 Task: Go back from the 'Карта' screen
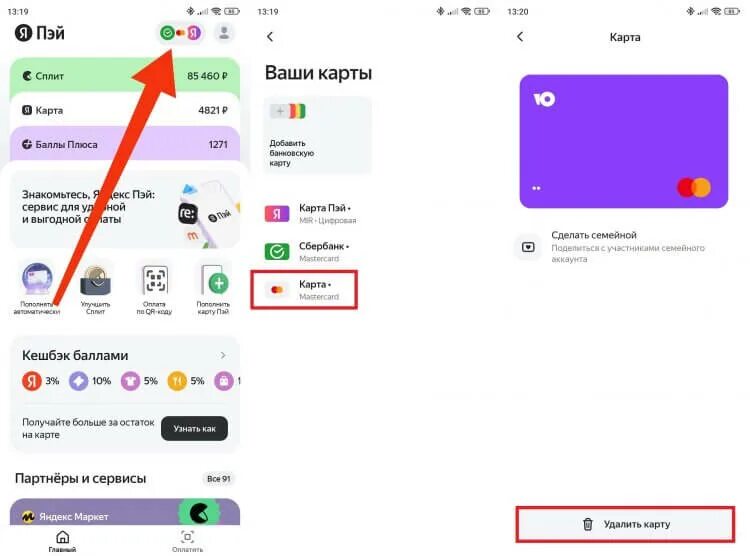[520, 37]
